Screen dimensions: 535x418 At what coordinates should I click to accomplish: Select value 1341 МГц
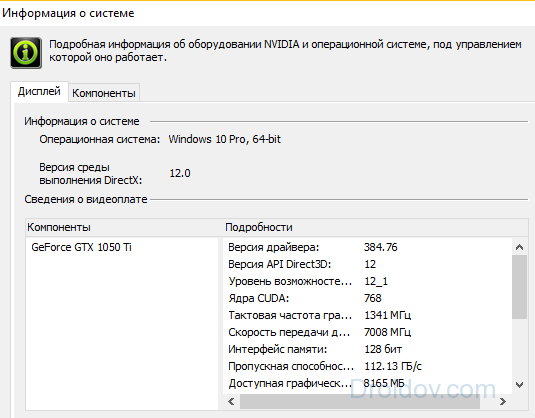(388, 315)
